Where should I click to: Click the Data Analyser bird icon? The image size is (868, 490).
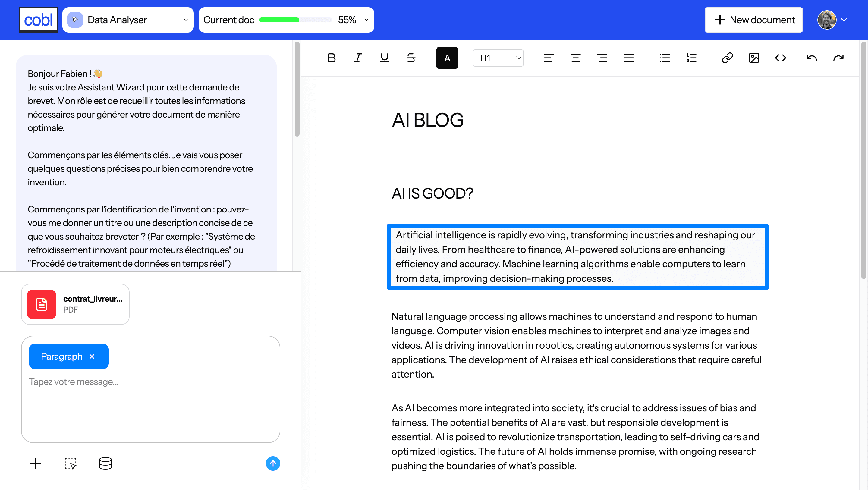[75, 20]
